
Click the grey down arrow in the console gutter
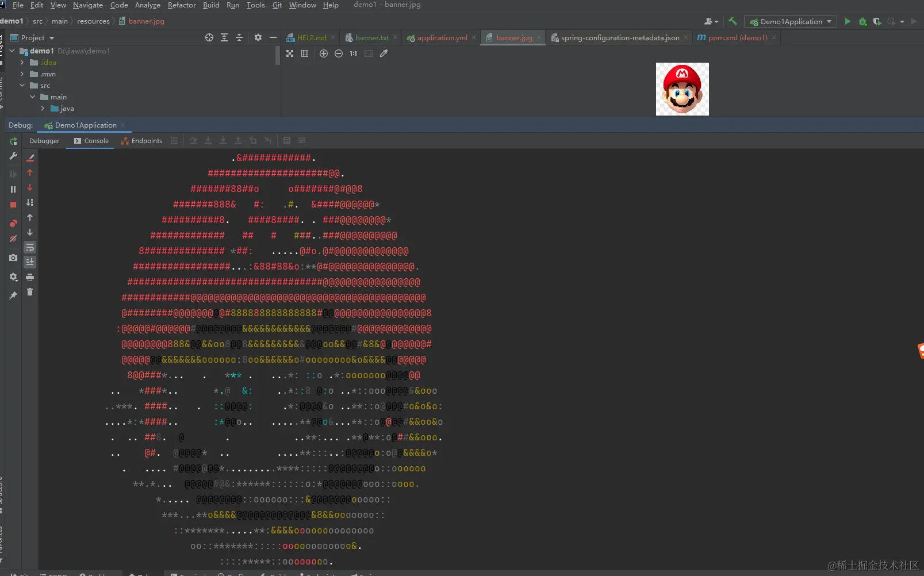[30, 232]
